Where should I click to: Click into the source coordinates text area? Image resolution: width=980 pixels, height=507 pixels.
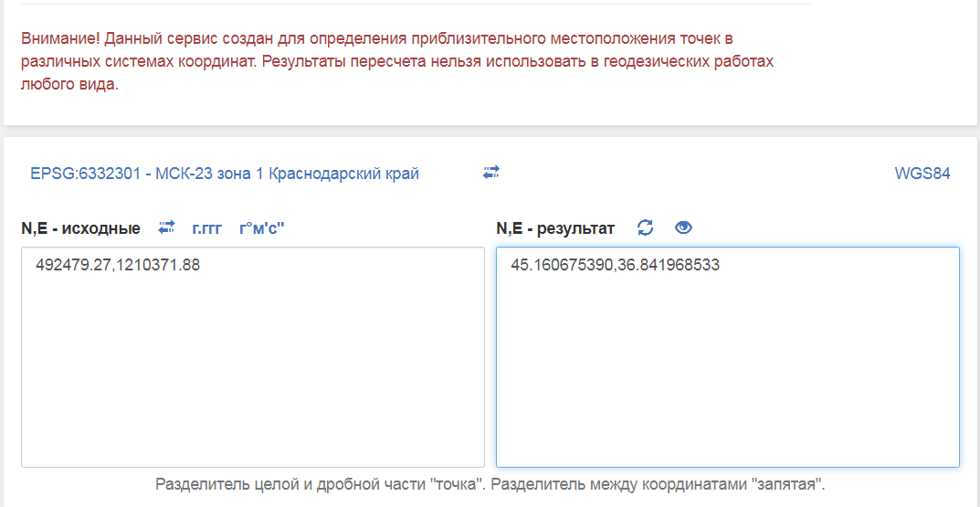click(x=253, y=365)
